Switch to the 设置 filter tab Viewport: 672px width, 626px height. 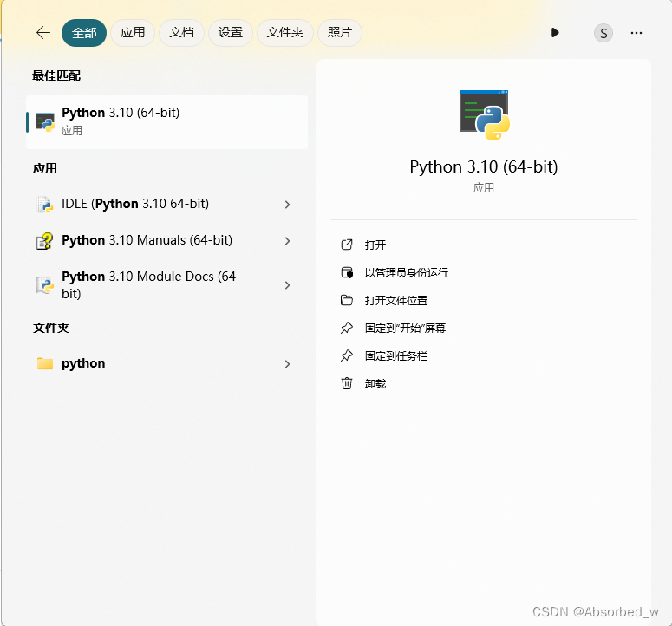pos(230,33)
